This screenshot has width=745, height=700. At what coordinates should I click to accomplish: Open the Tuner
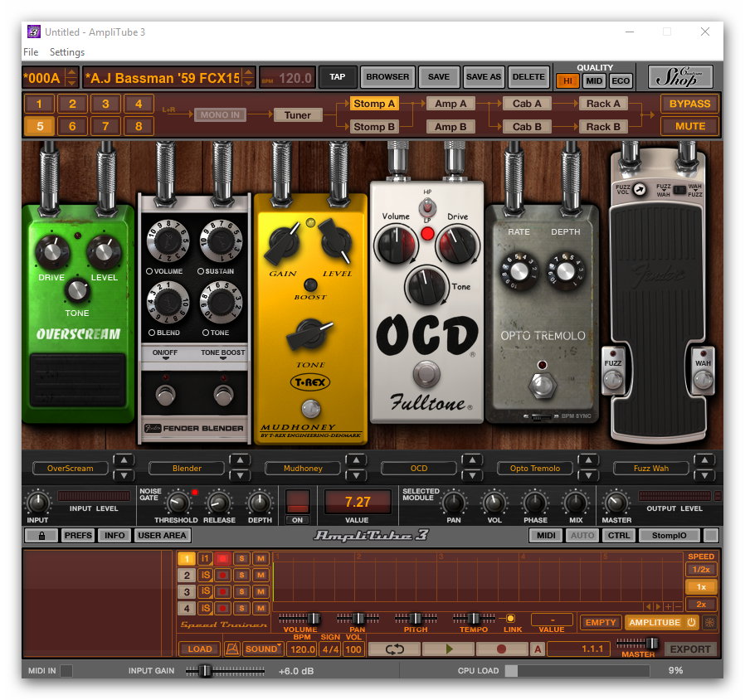point(298,115)
